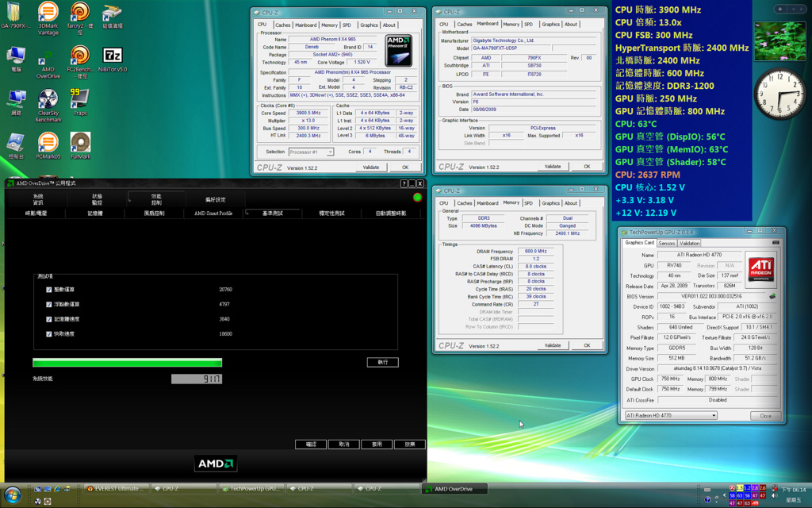812x508 pixels.
Task: Select the 電腦 (Computer) desktop icon
Action: 16,59
